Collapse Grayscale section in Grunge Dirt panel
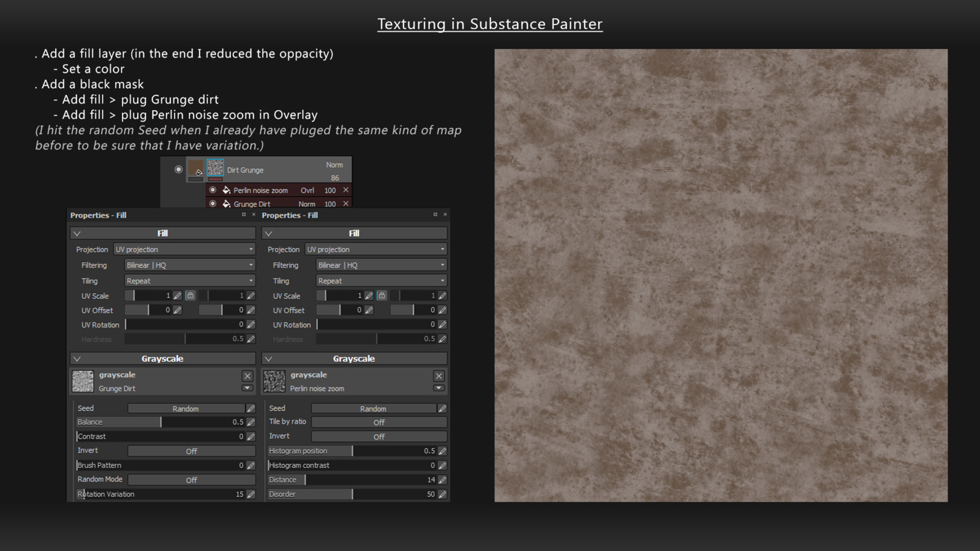 pos(77,359)
